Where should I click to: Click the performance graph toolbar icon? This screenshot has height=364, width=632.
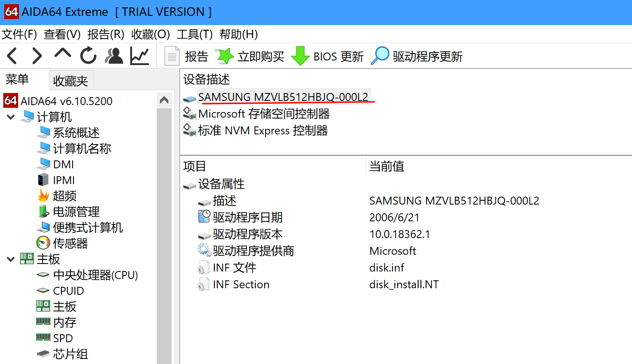139,55
